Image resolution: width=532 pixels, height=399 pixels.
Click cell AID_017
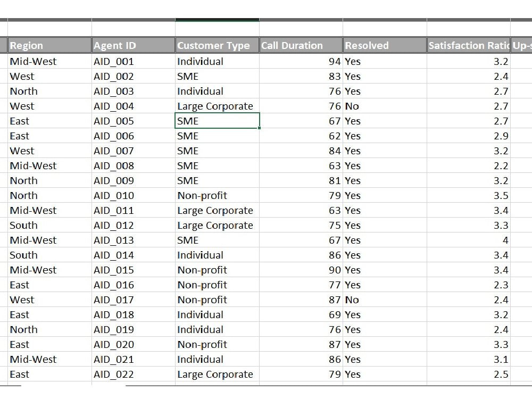pyautogui.click(x=134, y=300)
